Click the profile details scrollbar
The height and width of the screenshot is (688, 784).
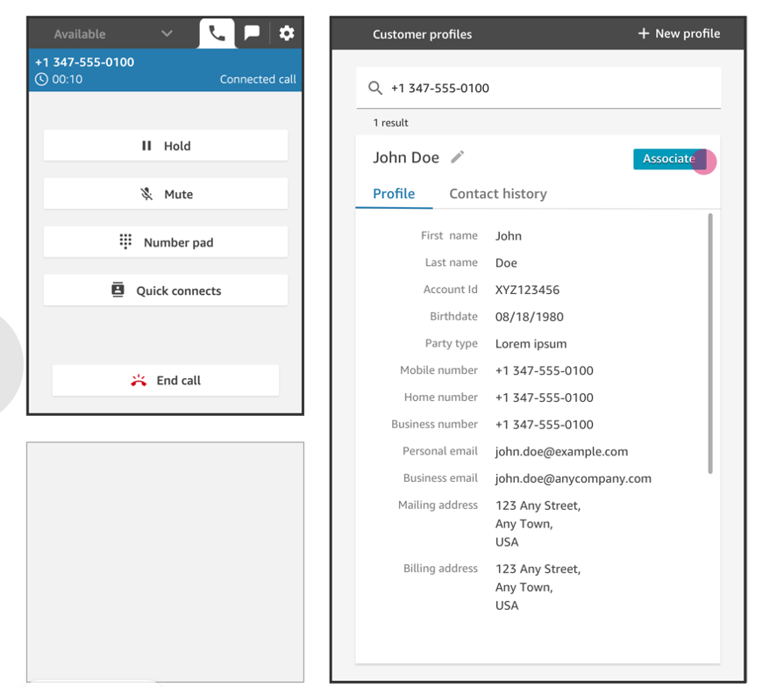tap(709, 342)
